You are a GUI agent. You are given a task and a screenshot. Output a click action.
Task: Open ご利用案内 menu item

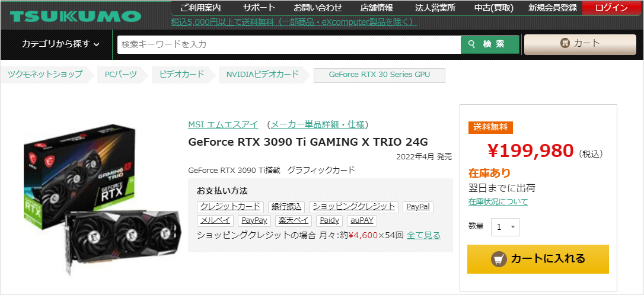pyautogui.click(x=200, y=7)
